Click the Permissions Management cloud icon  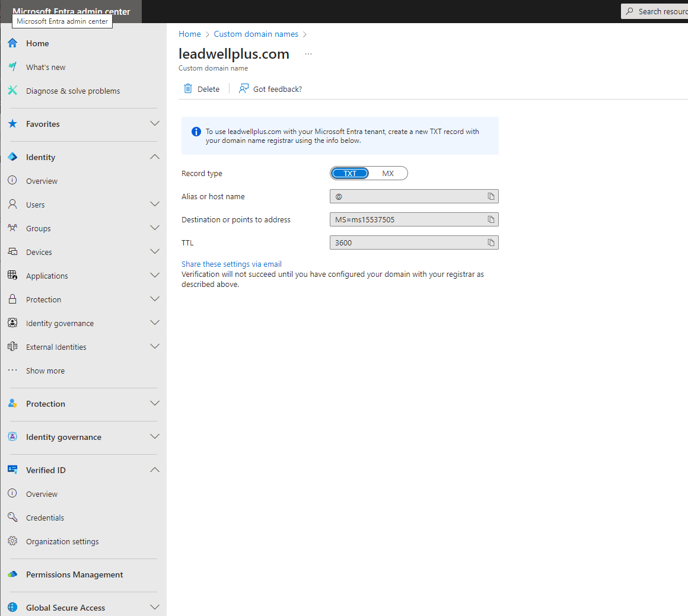point(12,574)
